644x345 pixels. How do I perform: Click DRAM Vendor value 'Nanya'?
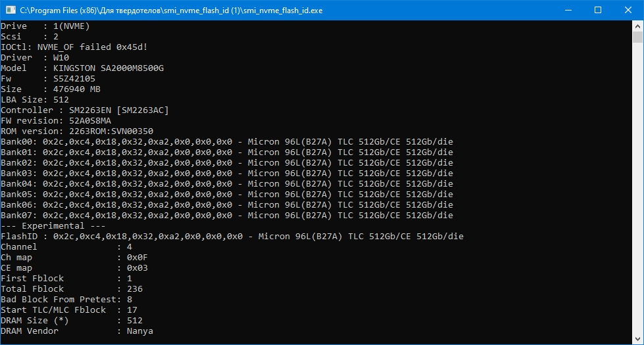click(x=140, y=331)
